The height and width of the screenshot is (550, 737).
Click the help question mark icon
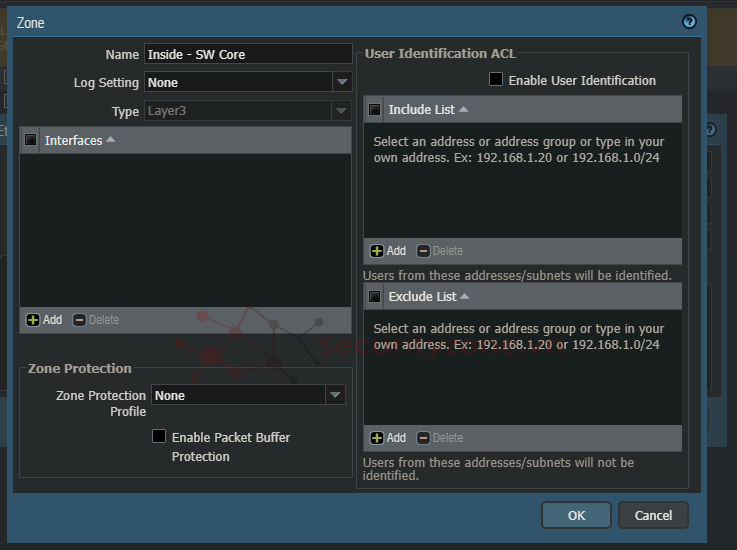pyautogui.click(x=689, y=22)
